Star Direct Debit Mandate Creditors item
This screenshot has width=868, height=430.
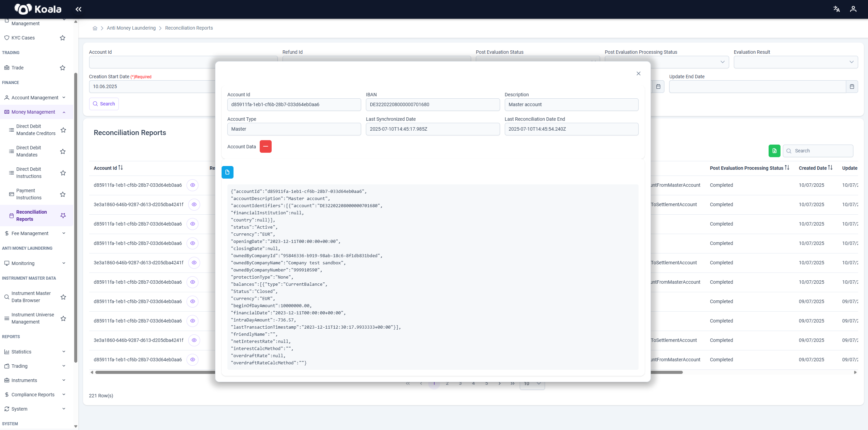tap(63, 130)
